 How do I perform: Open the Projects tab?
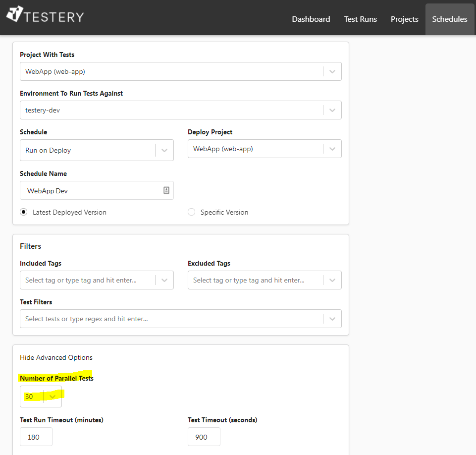404,19
